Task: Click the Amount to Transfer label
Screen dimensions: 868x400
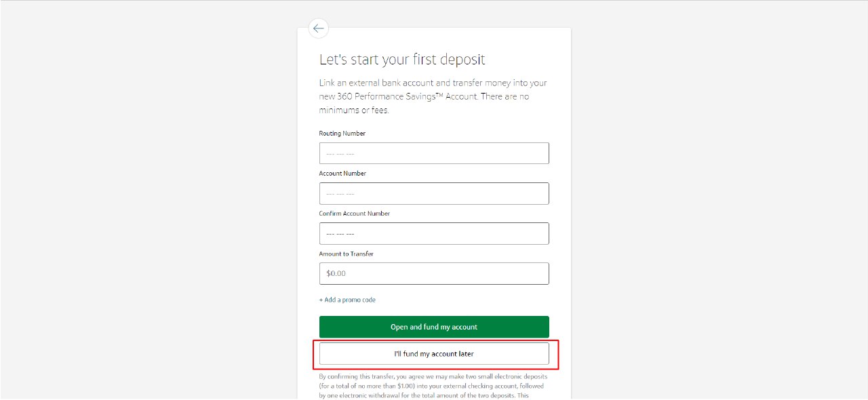Action: (x=347, y=254)
